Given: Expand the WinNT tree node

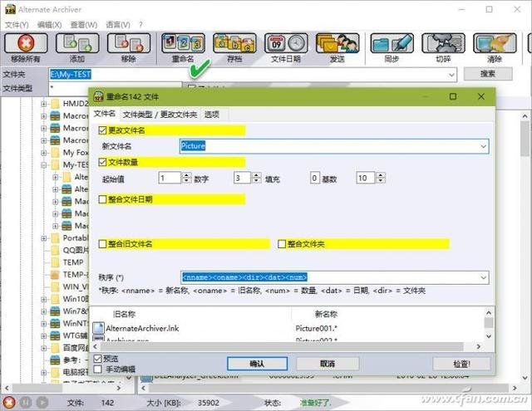Looking at the screenshot, I should (44, 324).
